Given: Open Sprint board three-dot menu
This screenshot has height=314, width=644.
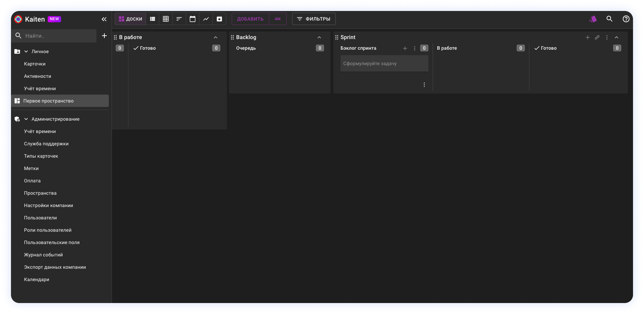Looking at the screenshot, I should (x=607, y=37).
